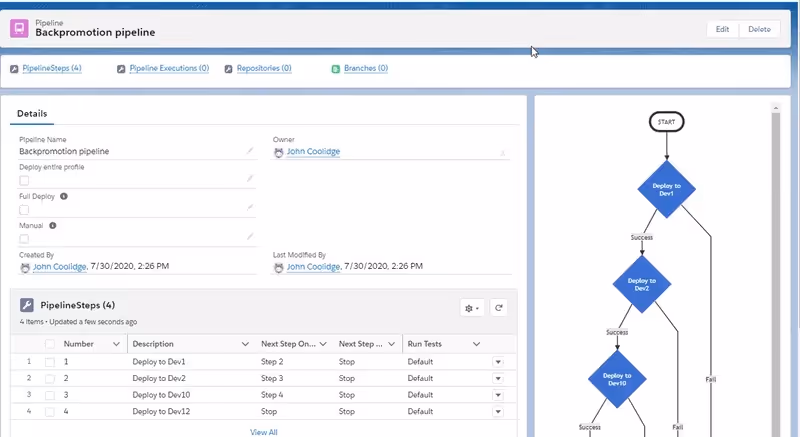The height and width of the screenshot is (437, 800).
Task: Open the Description column menu chevron
Action: tap(245, 344)
